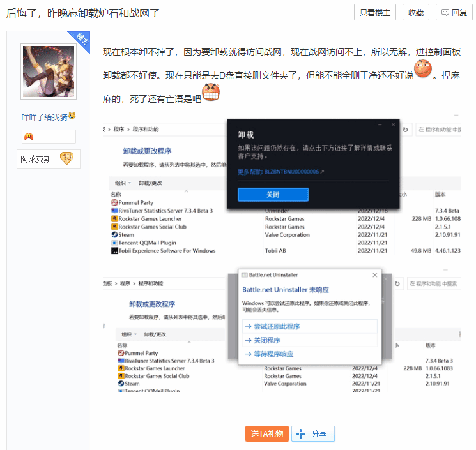Click the 收藏 button
The height and width of the screenshot is (450, 476).
[x=415, y=12]
